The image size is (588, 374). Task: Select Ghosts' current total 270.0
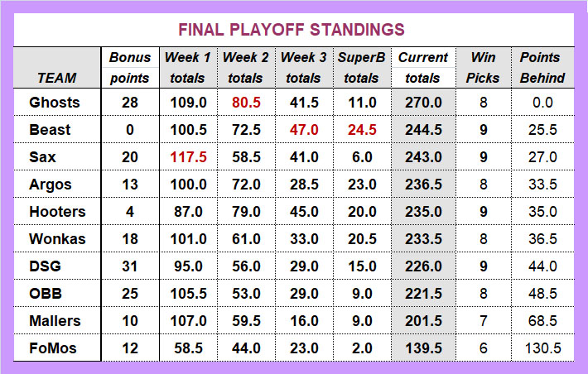tap(423, 103)
